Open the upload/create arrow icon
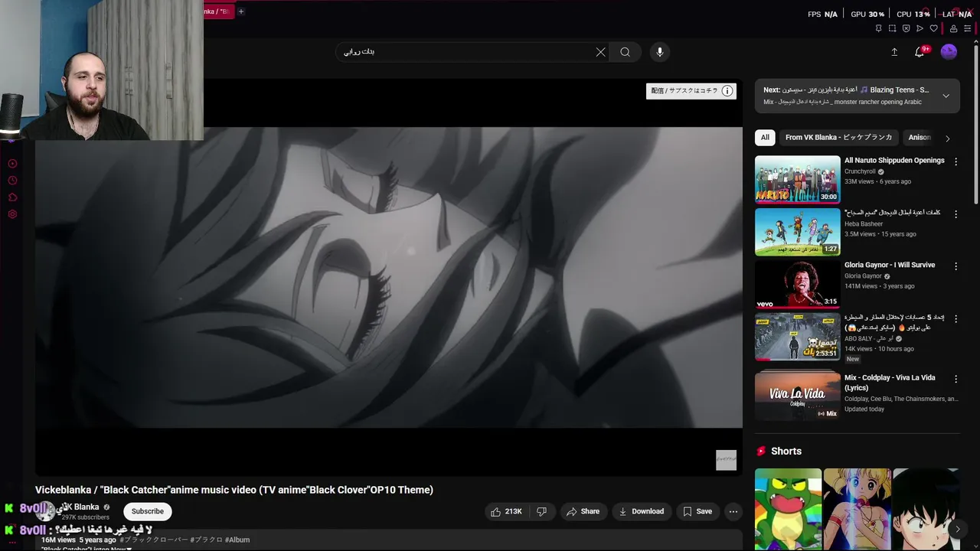 (x=894, y=52)
